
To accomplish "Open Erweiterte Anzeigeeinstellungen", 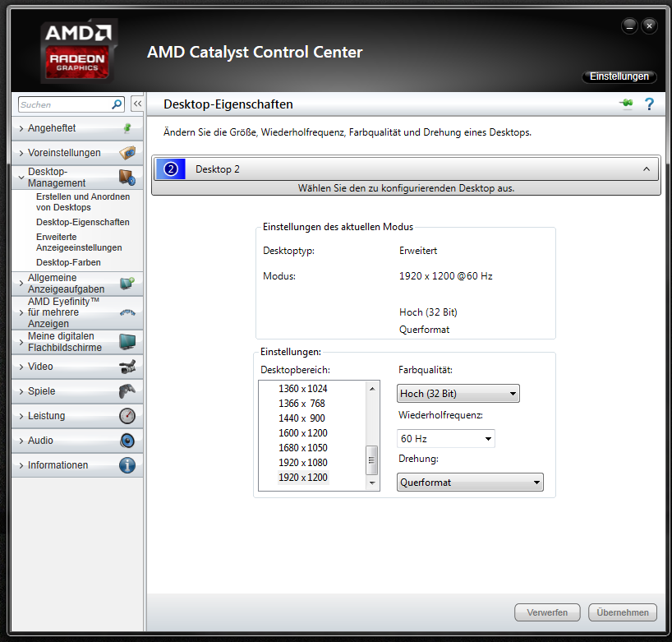I will [79, 242].
